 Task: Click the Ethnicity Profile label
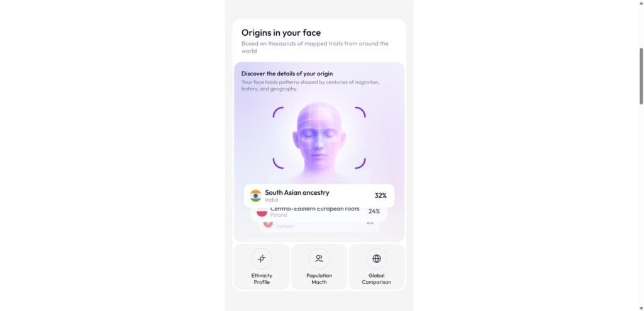tap(262, 279)
